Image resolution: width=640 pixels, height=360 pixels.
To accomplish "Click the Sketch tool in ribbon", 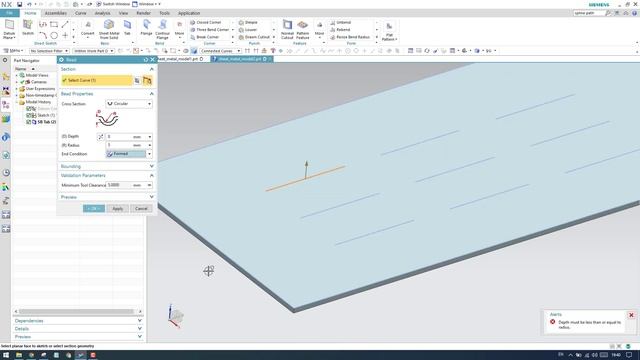I will coord(28,28).
